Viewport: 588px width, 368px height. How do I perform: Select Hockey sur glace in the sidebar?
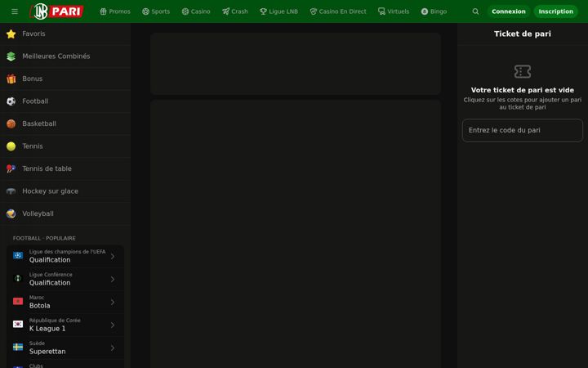[65, 191]
